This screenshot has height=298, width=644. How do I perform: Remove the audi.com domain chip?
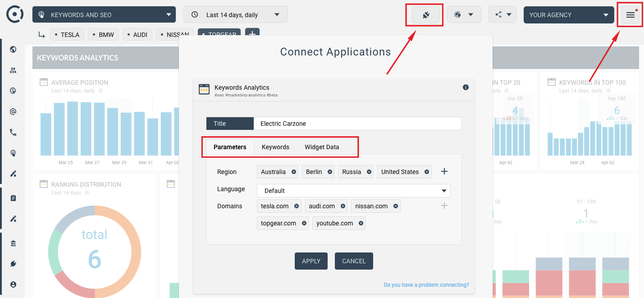coord(343,206)
